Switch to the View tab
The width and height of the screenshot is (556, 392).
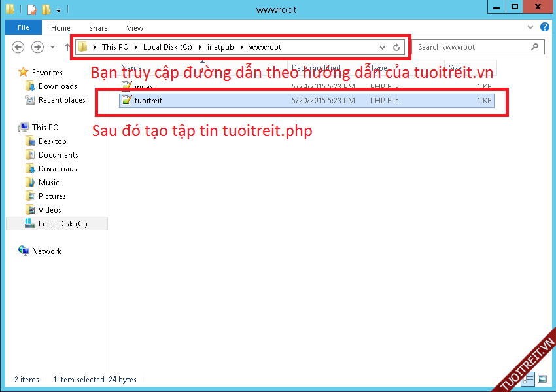coord(135,28)
